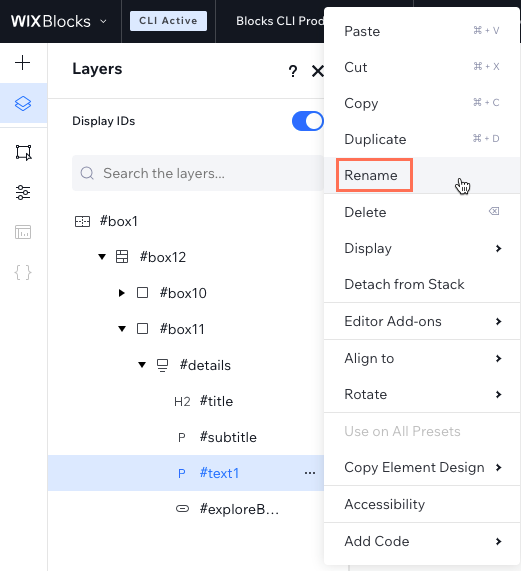The image size is (521, 571).
Task: Select the widget frame tool icon
Action: pos(23,152)
